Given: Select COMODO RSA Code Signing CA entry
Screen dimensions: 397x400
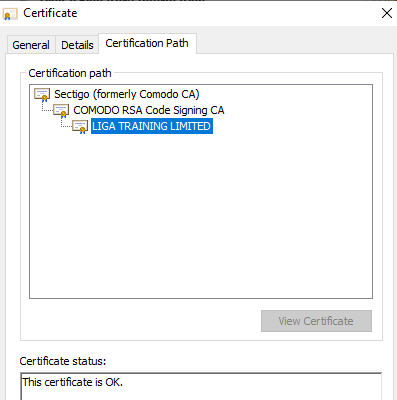Looking at the screenshot, I should [x=149, y=110].
